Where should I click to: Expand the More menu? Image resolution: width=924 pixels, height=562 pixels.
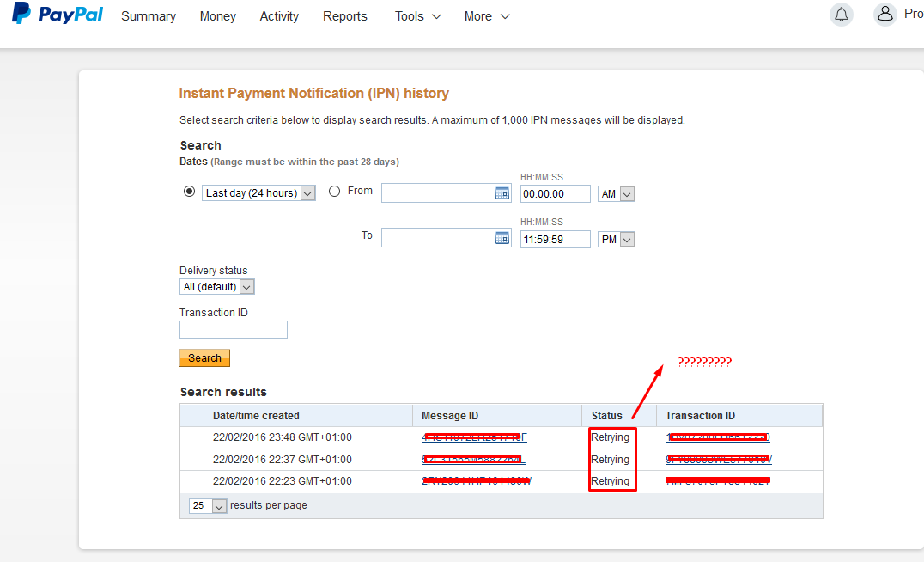click(487, 16)
